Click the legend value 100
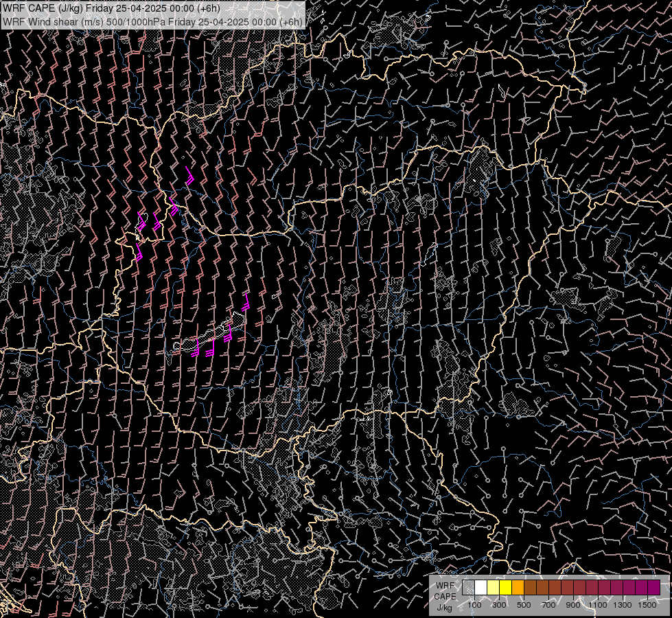Viewport: 672px width, 618px height. [x=474, y=605]
